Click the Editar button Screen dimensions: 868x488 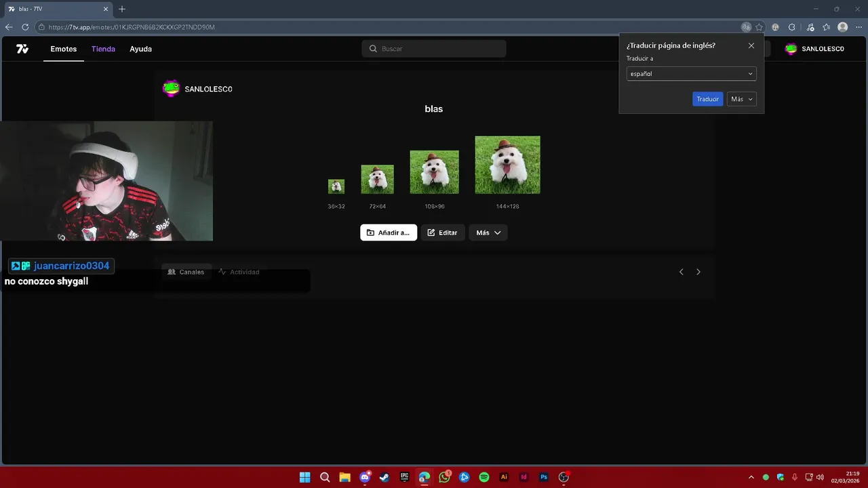(443, 232)
